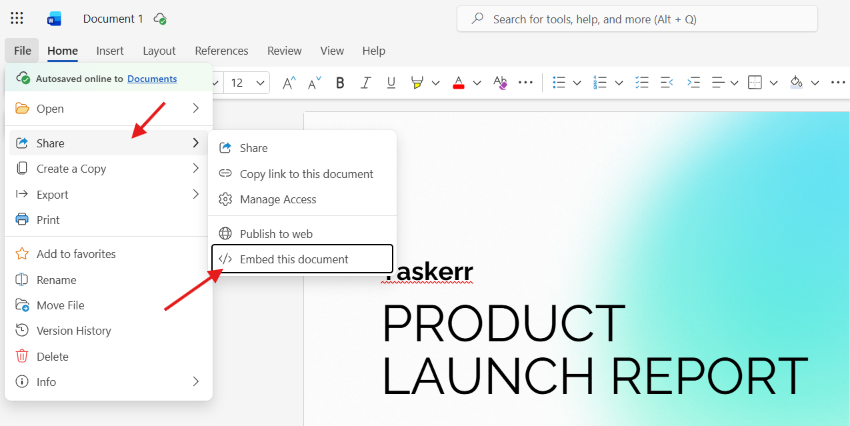Apply numbered list

pos(600,83)
